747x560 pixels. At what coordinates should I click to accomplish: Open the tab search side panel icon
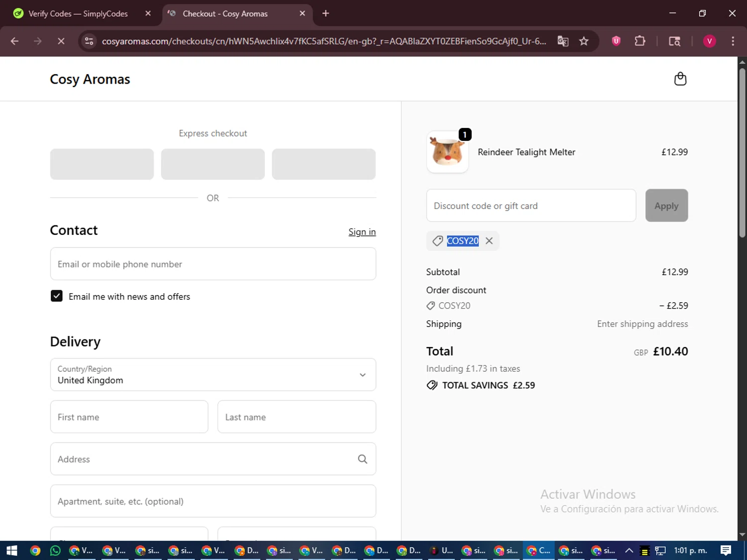[x=674, y=41]
